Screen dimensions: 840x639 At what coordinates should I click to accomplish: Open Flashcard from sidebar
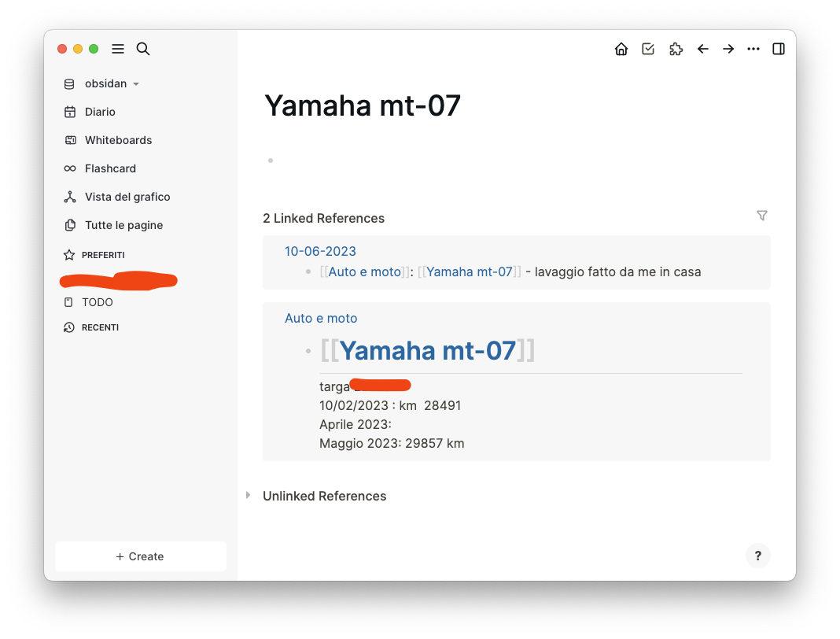[x=110, y=168]
